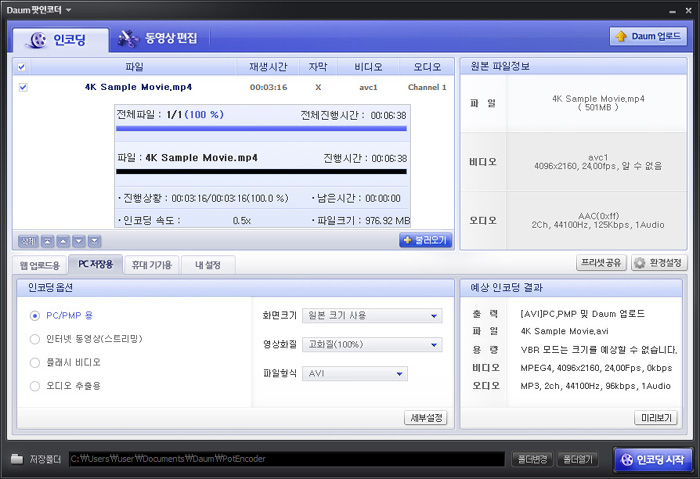
Task: Click the 4K Sample Movie.avi output filename
Action: pyautogui.click(x=564, y=331)
